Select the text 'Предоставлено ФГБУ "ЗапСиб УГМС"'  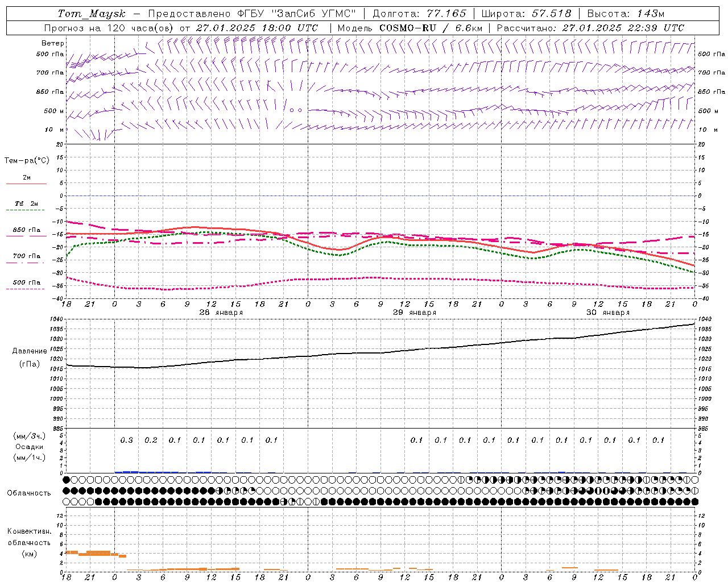(x=252, y=14)
